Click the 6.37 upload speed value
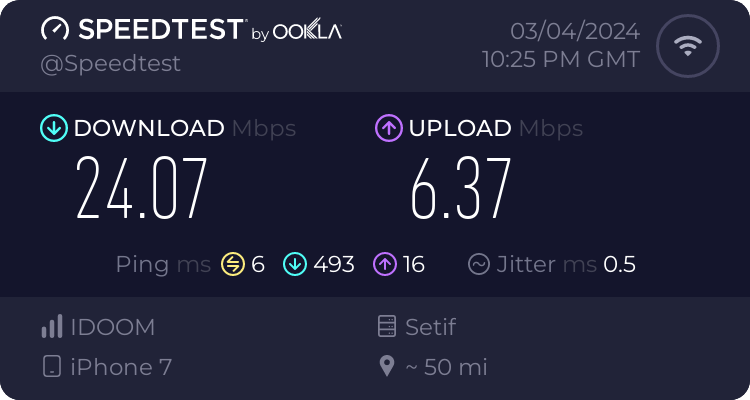Screen dimensions: 750x400 click(x=461, y=190)
